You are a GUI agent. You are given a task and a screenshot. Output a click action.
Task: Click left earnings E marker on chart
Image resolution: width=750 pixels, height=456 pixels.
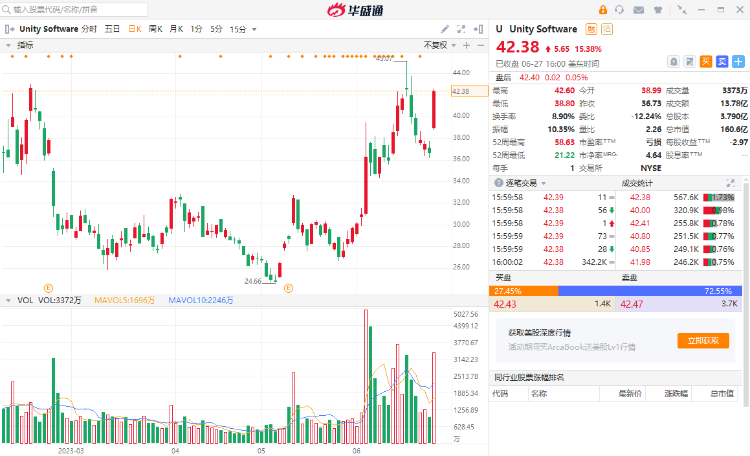click(x=48, y=288)
